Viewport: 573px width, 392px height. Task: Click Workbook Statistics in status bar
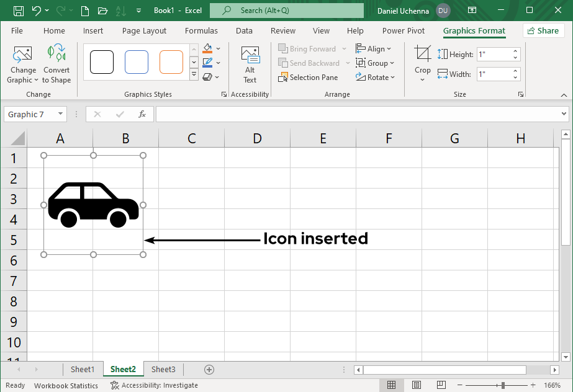coord(65,385)
